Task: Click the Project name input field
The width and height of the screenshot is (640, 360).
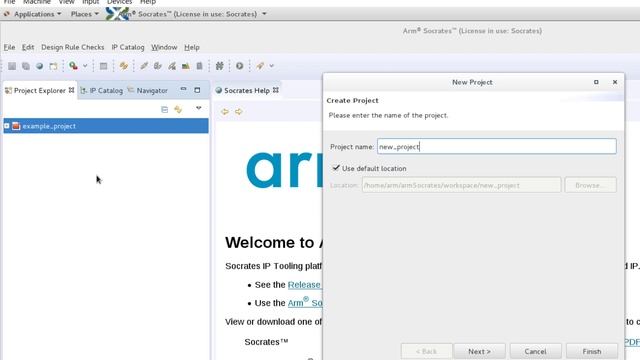Action: (497, 146)
